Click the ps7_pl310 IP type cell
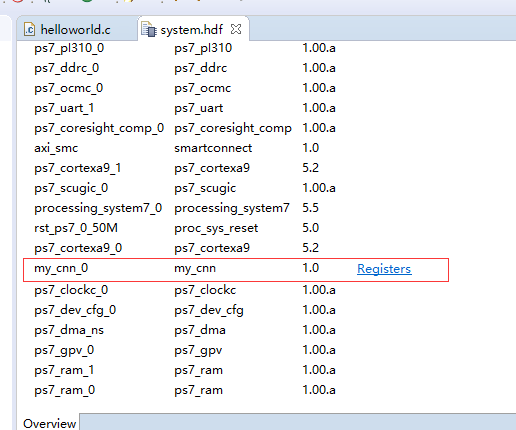 tap(203, 48)
